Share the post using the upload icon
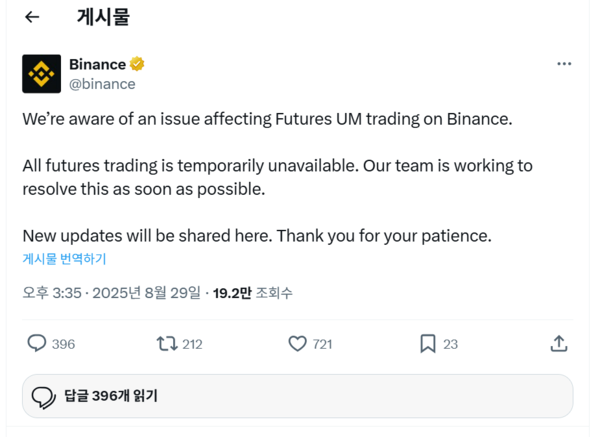This screenshot has height=437, width=600. [x=559, y=343]
